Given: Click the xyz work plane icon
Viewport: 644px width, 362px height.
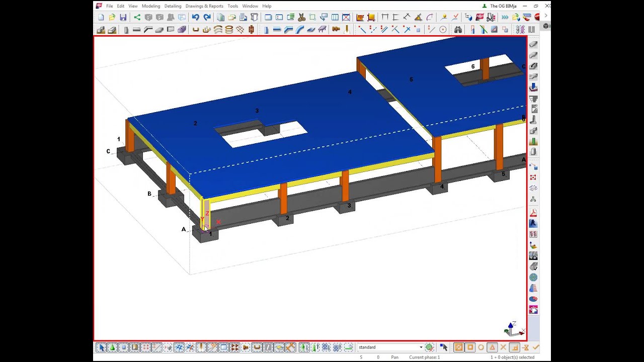Looking at the screenshot, I should point(360,17).
